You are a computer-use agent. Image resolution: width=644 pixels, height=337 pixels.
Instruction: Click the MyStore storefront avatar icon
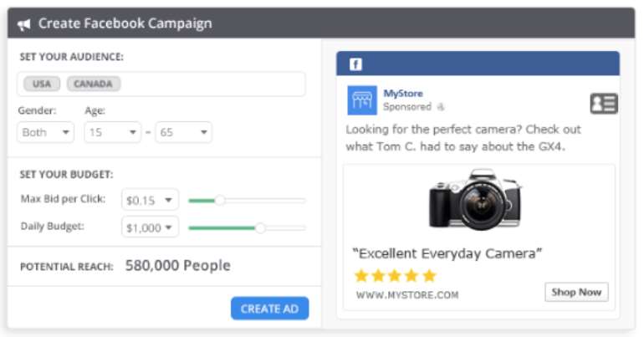(x=362, y=100)
